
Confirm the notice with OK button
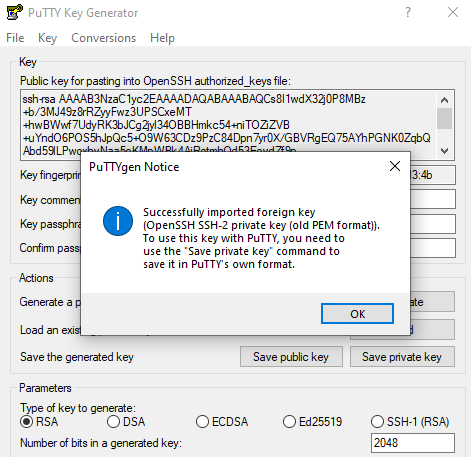(x=357, y=314)
